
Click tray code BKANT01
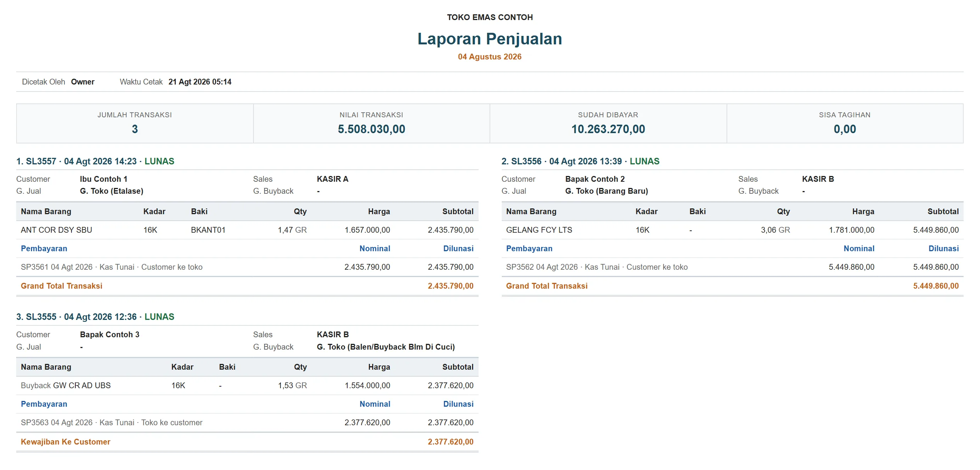tap(208, 230)
